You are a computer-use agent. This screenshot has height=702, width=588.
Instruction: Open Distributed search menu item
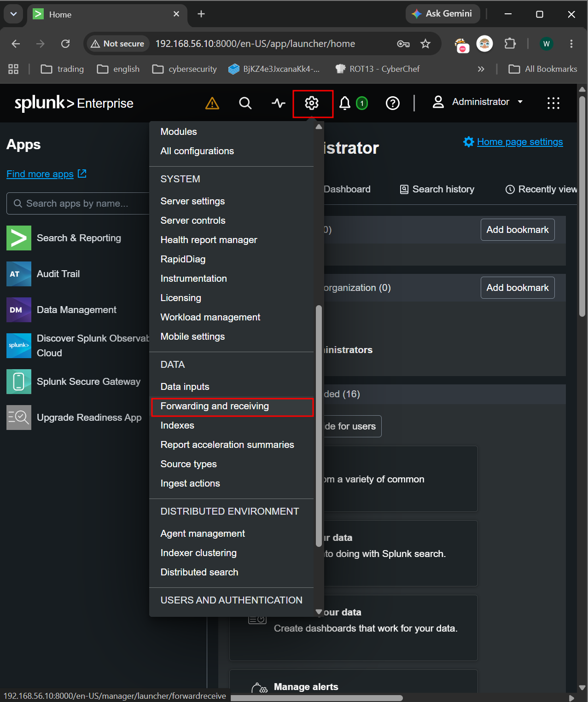[x=199, y=572]
